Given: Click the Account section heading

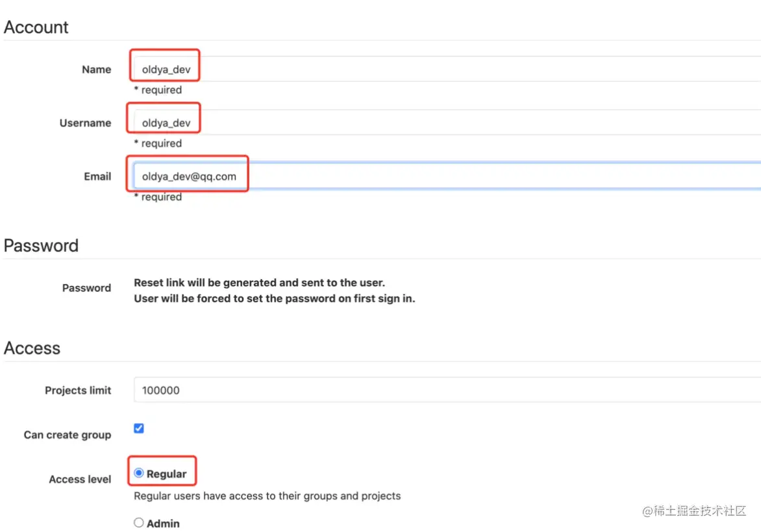Looking at the screenshot, I should [36, 27].
